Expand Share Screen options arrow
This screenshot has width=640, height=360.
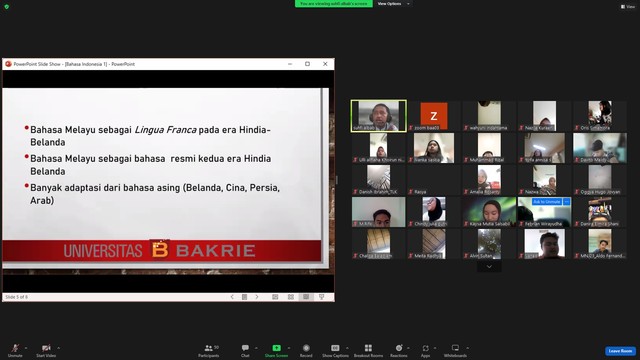[x=289, y=348]
